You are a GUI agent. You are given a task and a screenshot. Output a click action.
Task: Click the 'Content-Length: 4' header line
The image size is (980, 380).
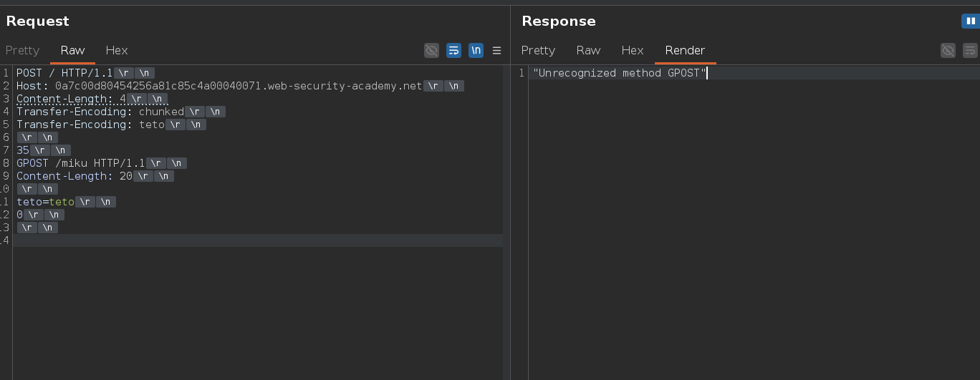click(92, 99)
